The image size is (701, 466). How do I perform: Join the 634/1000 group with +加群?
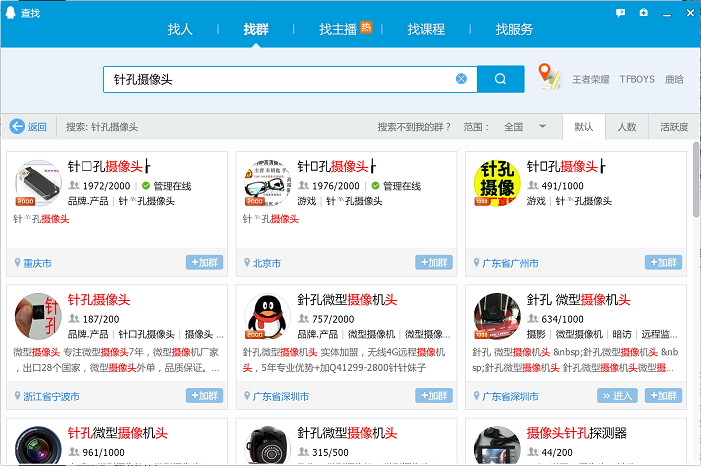coord(663,396)
